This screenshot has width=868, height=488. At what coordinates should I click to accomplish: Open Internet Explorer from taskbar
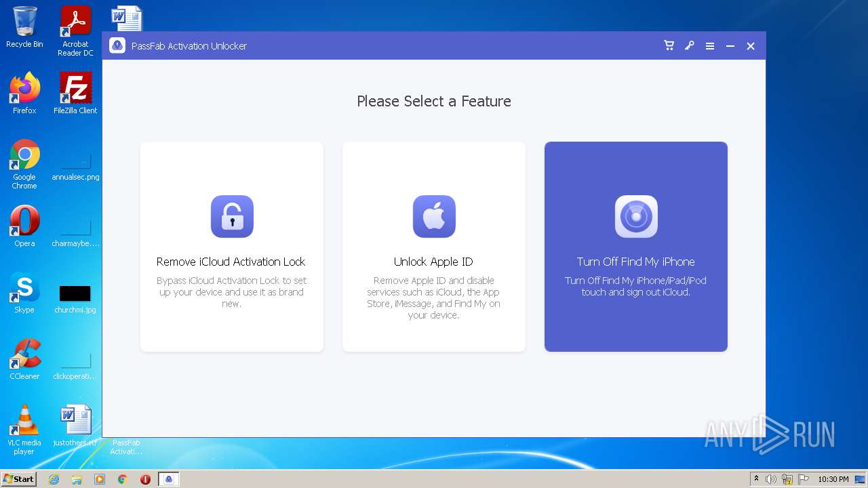(x=54, y=479)
